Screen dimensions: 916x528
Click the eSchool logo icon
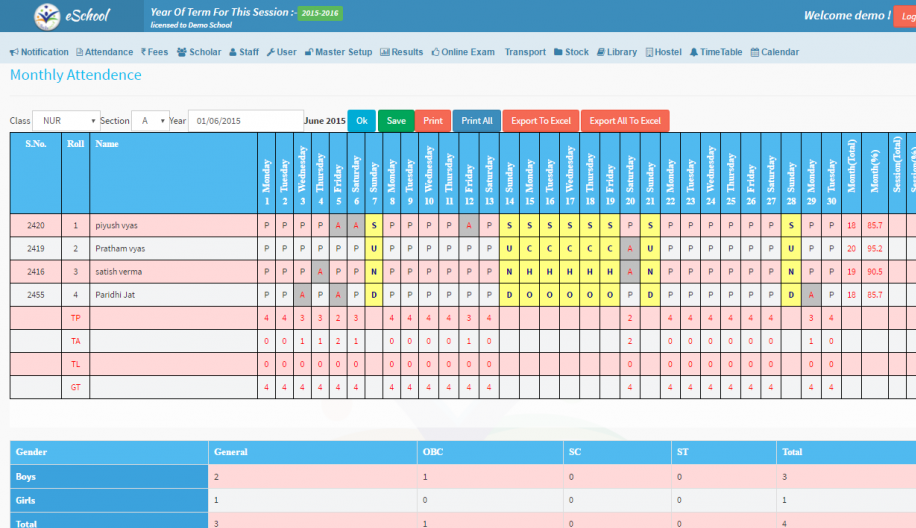click(47, 16)
